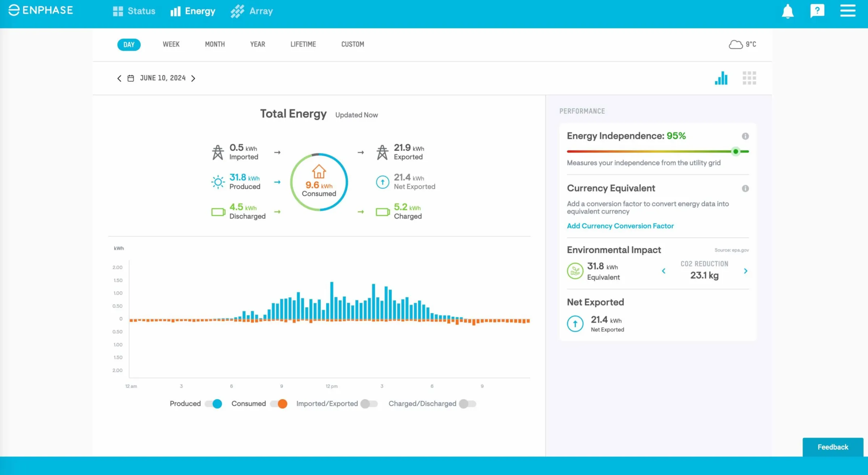The width and height of the screenshot is (868, 475).
Task: Click the Array panels icon in header
Action: tap(237, 11)
